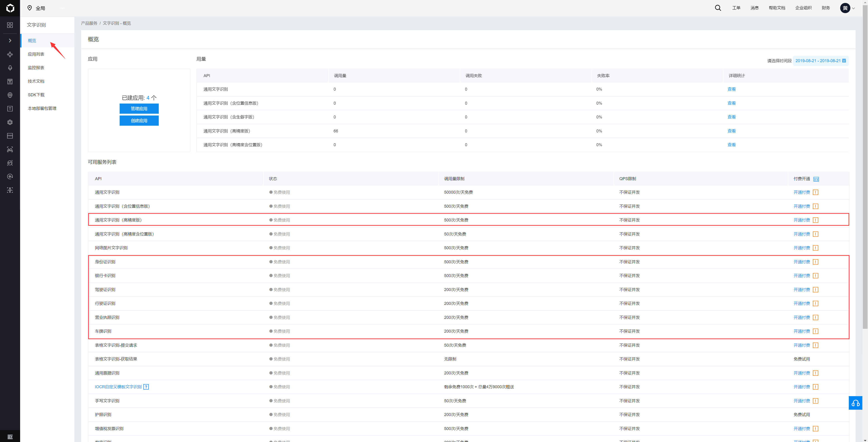Click the 创建应用 button
868x442 pixels.
139,121
